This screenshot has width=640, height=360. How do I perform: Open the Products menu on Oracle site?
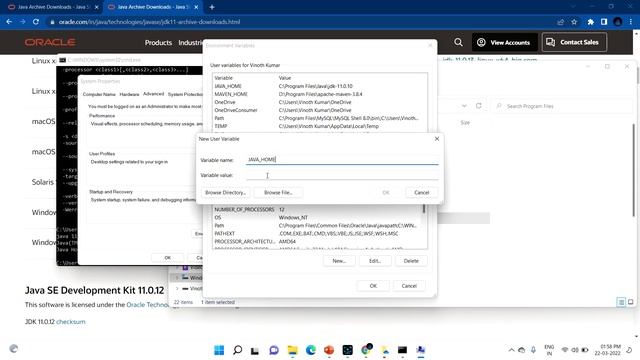tap(158, 42)
